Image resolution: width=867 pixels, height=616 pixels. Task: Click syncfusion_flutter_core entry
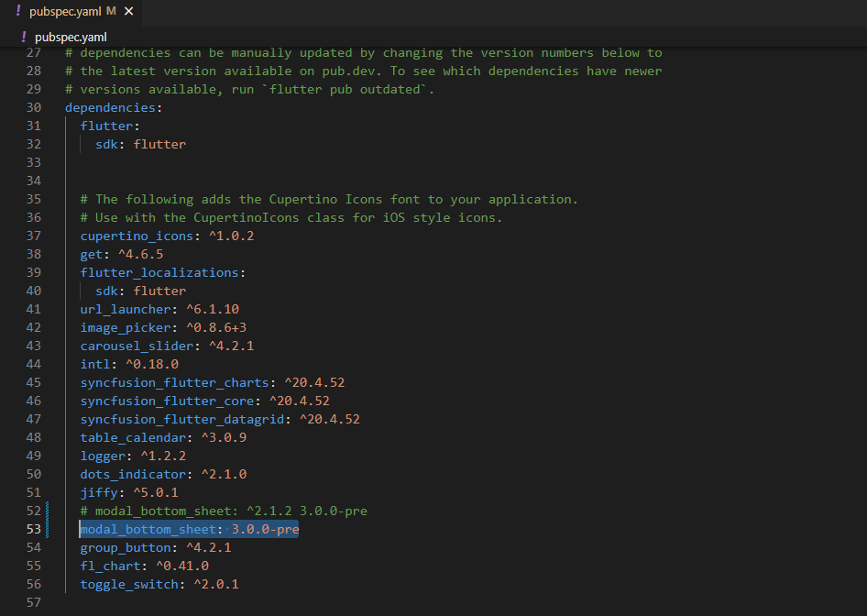[204, 401]
